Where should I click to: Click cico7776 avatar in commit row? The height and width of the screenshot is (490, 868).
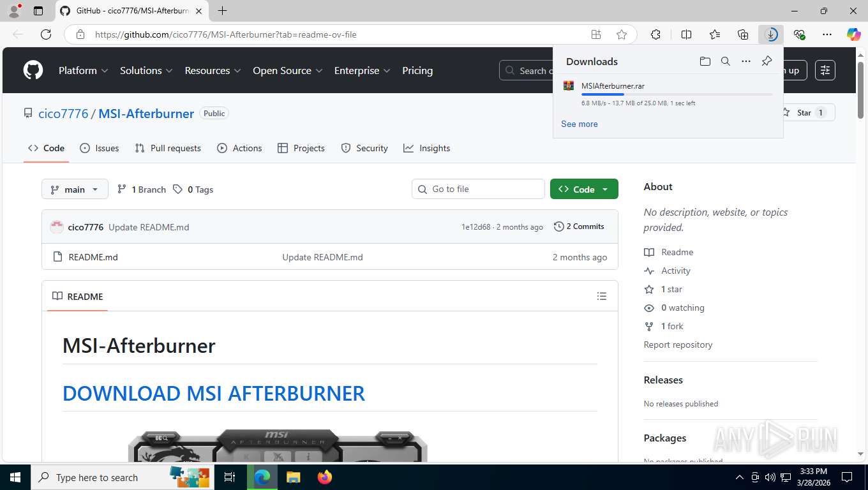[57, 227]
